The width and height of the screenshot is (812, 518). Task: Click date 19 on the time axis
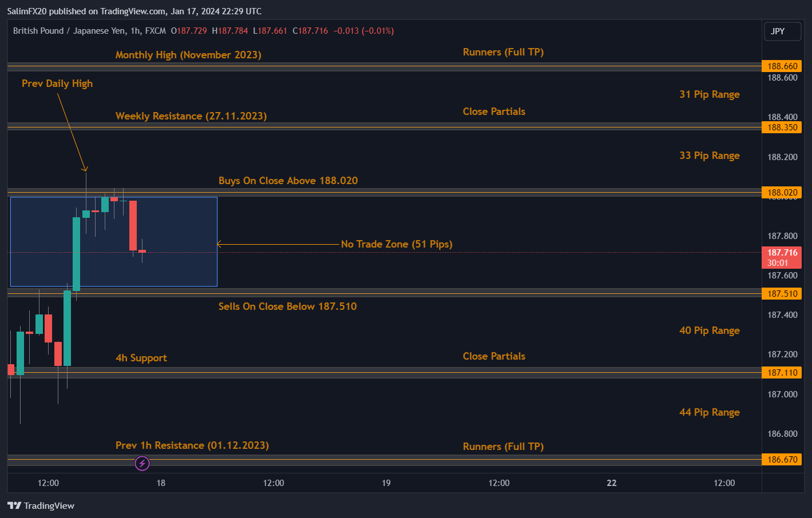click(x=386, y=483)
